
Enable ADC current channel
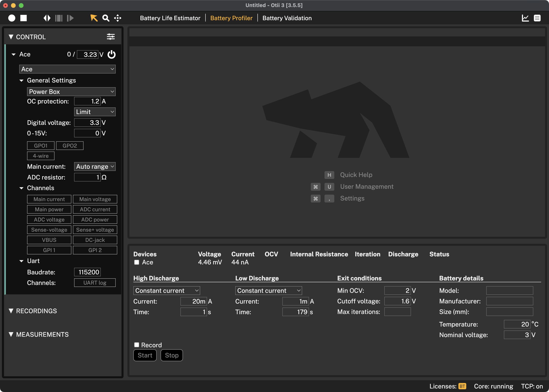[95, 209]
